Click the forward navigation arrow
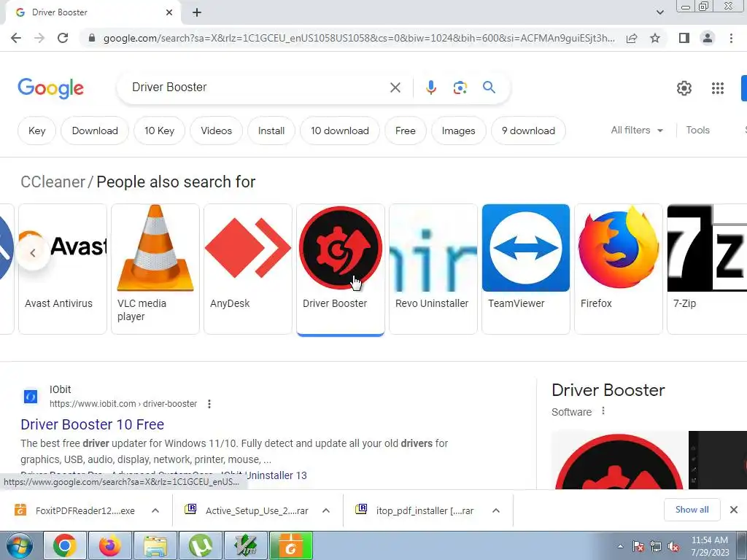This screenshot has width=747, height=560. pyautogui.click(x=39, y=38)
